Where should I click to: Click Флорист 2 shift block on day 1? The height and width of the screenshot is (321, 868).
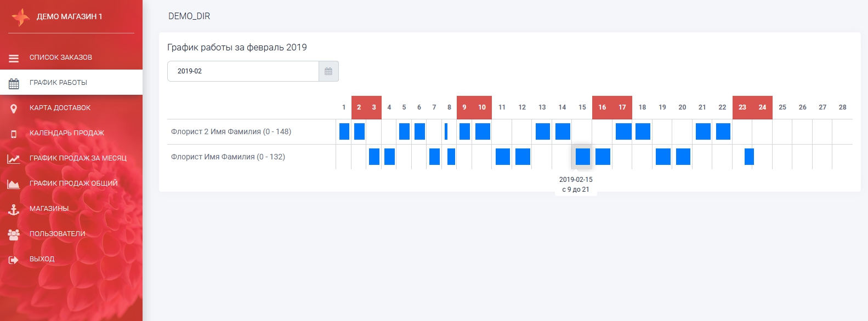coord(344,131)
